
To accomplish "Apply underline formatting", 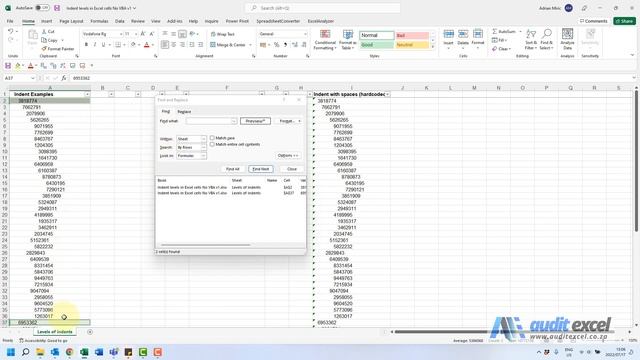I will point(103,44).
